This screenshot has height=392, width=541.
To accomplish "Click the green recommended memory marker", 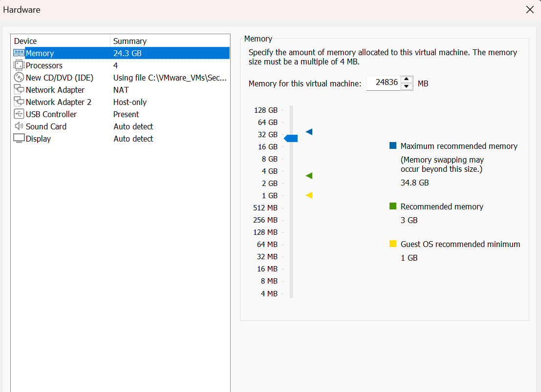I will pyautogui.click(x=309, y=176).
